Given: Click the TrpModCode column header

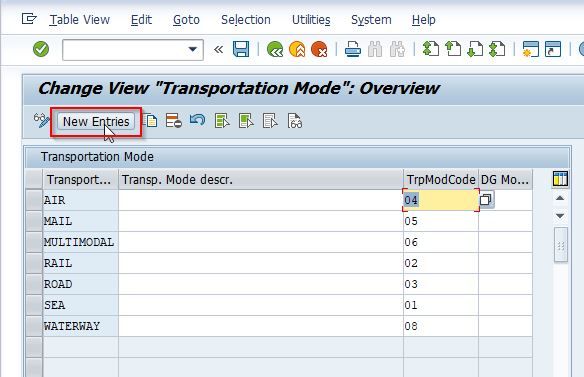Looking at the screenshot, I should [x=441, y=179].
